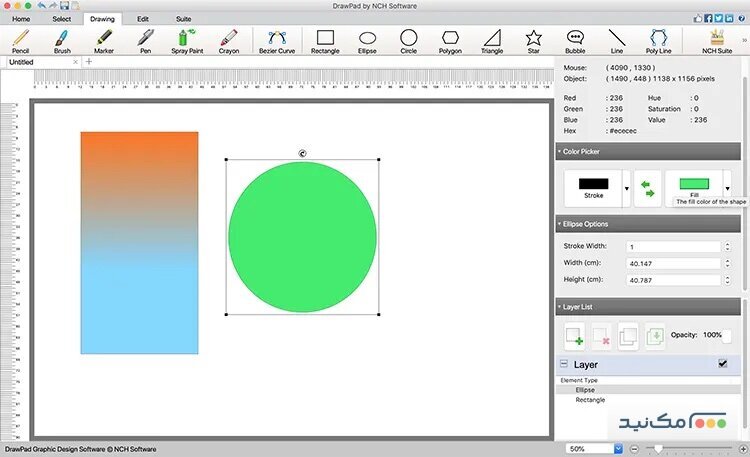Click the LinkedIn share icon

pyautogui.click(x=729, y=18)
